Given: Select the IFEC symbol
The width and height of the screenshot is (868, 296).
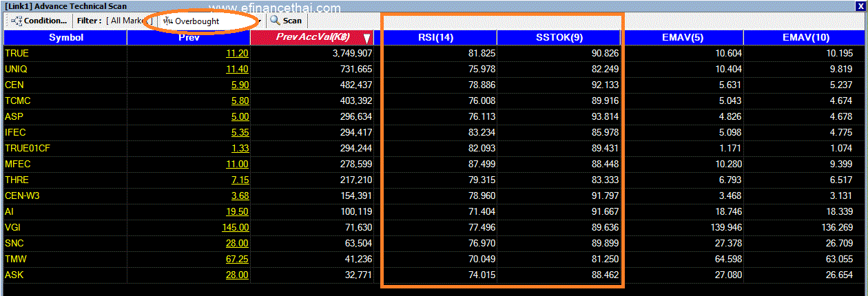Looking at the screenshot, I should point(15,132).
